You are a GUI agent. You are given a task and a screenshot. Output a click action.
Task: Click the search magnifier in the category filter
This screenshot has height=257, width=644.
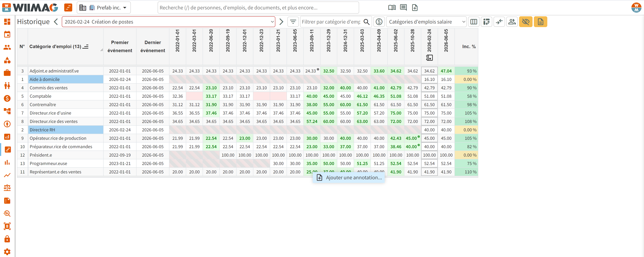click(x=366, y=22)
